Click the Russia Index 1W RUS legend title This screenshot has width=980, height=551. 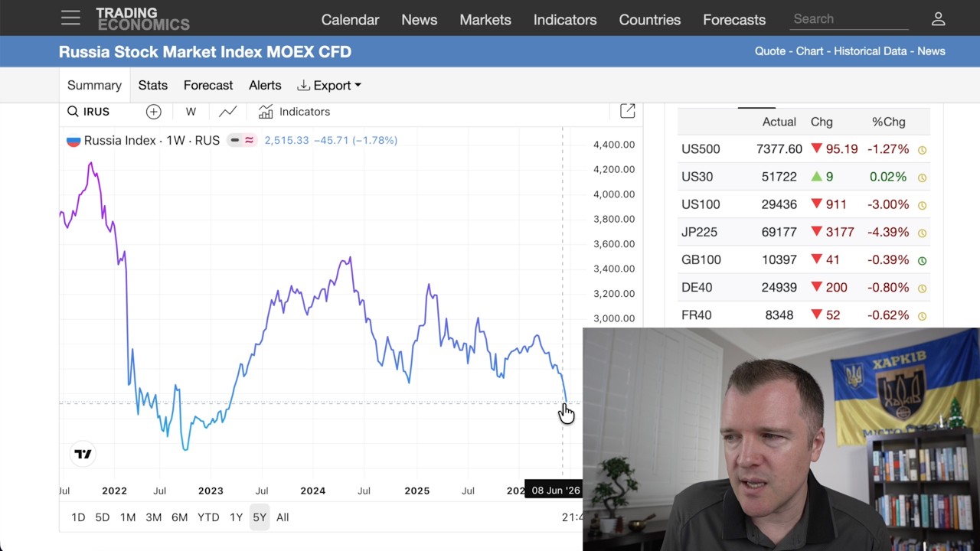coord(152,141)
